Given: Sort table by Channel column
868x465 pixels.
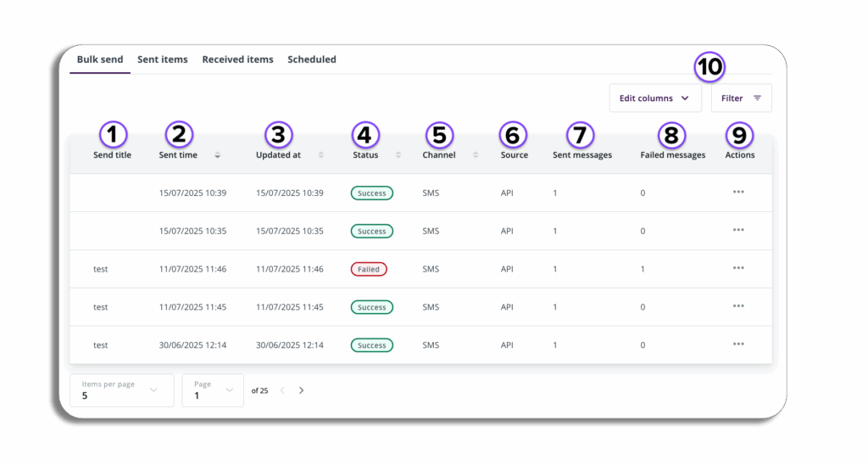Looking at the screenshot, I should tap(476, 155).
